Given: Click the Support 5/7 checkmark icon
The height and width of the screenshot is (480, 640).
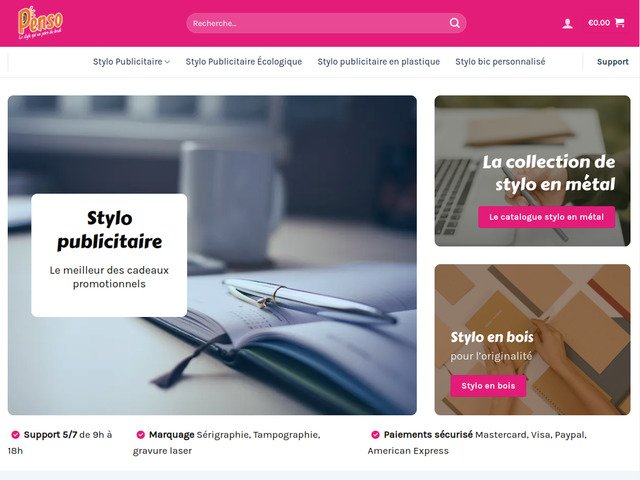Looking at the screenshot, I should click(x=16, y=435).
